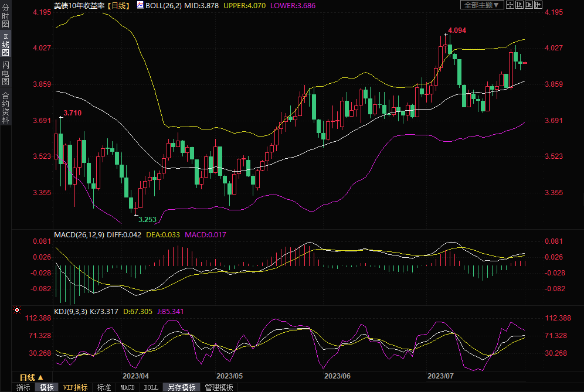Select the K线图 side tab

coord(6,43)
